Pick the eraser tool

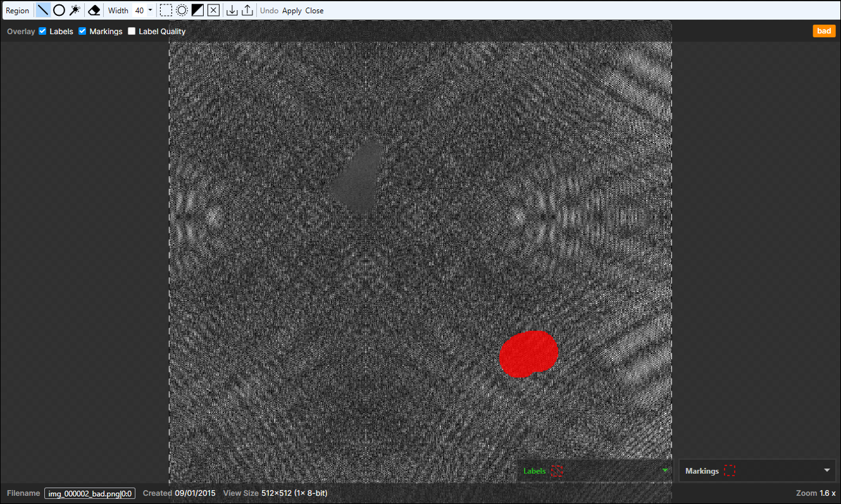point(94,10)
